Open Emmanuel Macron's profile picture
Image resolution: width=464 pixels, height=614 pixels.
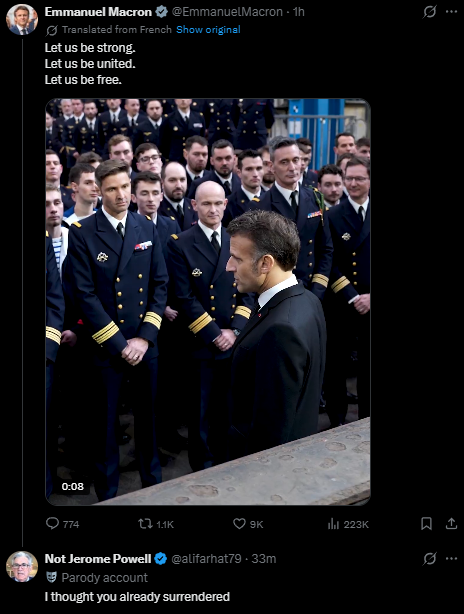[x=22, y=20]
